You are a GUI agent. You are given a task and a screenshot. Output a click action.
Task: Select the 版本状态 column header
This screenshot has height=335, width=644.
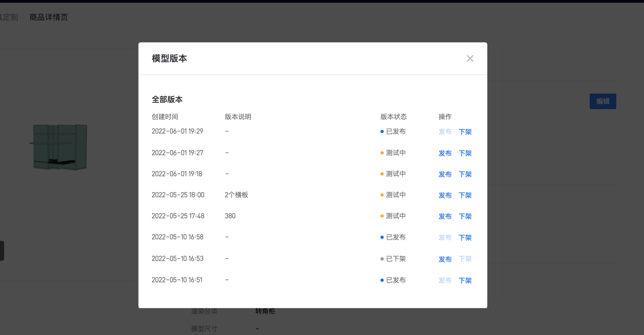[x=394, y=117]
